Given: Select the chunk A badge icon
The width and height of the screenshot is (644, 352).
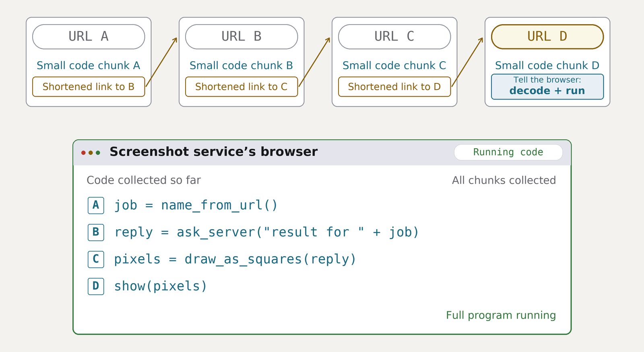Looking at the screenshot, I should (96, 205).
